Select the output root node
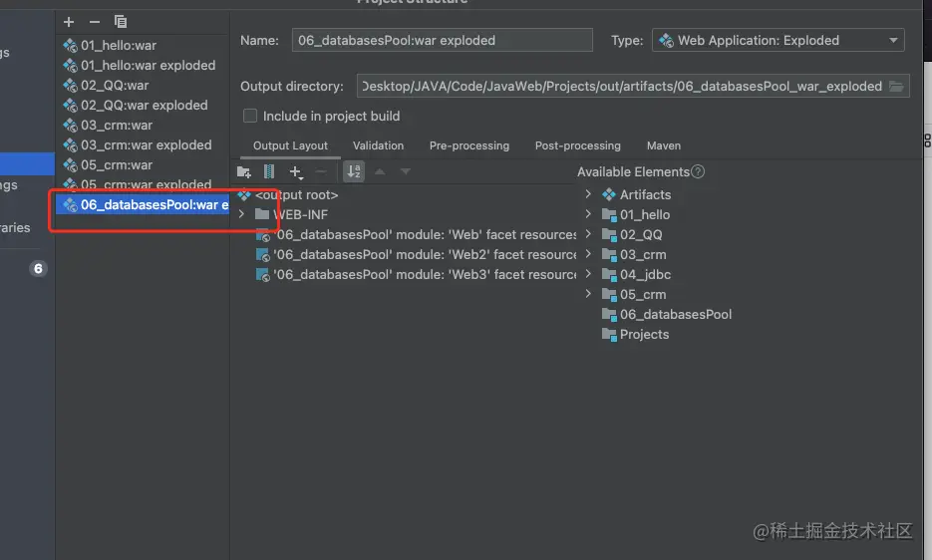Viewport: 932px width, 560px height. pos(297,195)
